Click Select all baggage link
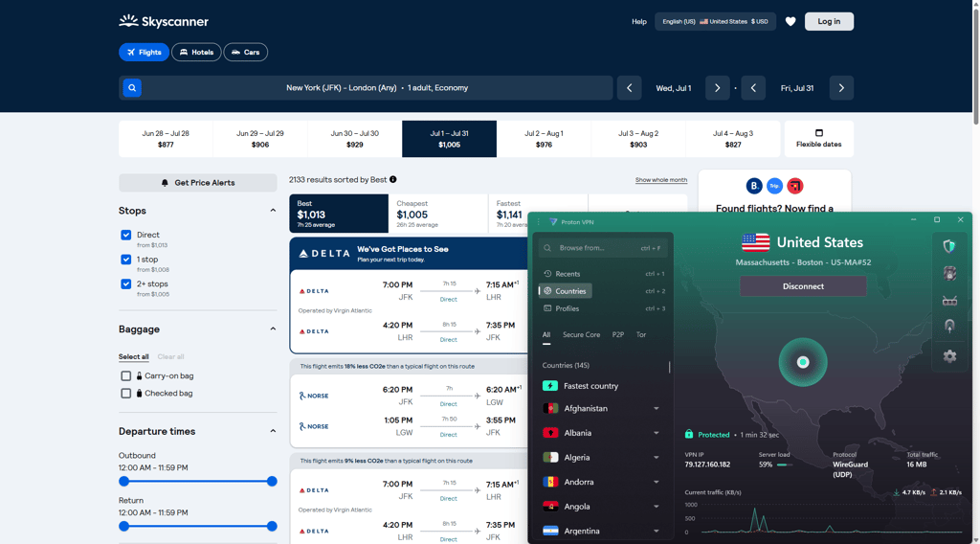980x544 pixels. (134, 357)
